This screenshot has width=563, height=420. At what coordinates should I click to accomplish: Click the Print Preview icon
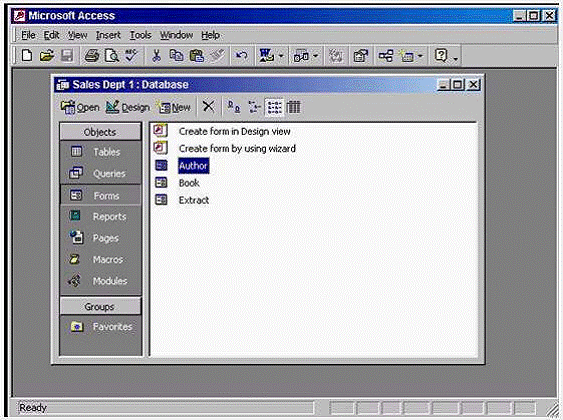click(x=112, y=56)
